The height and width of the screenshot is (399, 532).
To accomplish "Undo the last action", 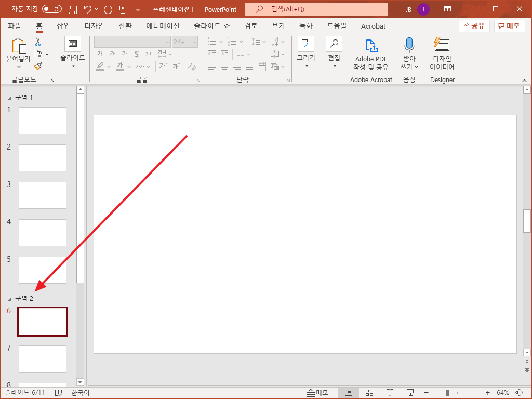I will pos(87,9).
